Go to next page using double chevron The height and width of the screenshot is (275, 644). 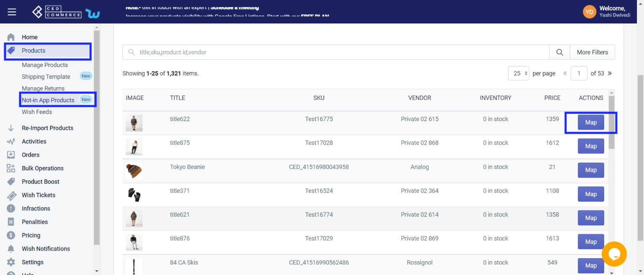coord(610,73)
